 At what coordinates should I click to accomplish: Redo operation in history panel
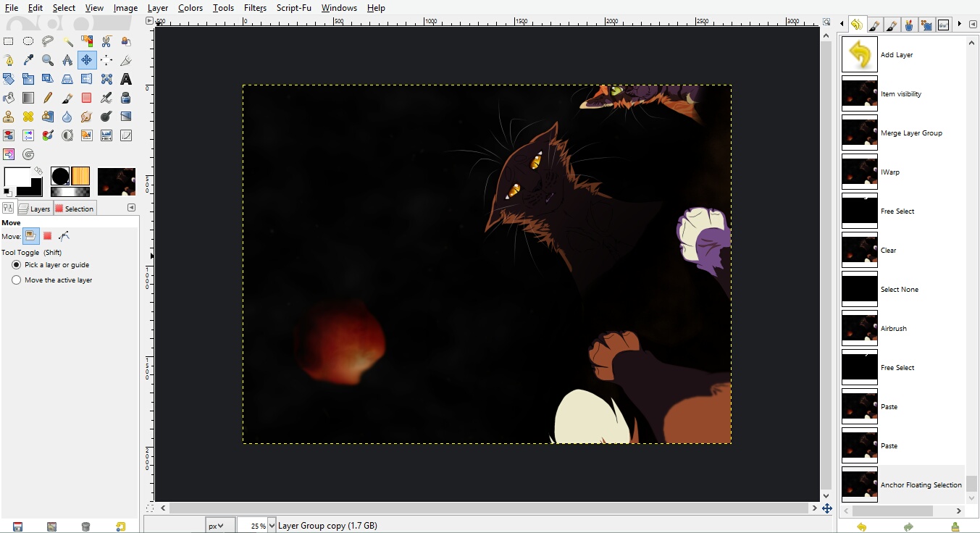point(908,526)
